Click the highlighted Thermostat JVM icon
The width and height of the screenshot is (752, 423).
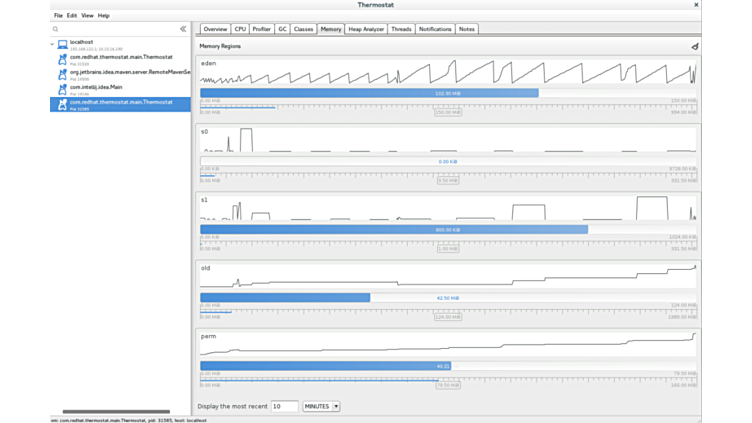(62, 104)
